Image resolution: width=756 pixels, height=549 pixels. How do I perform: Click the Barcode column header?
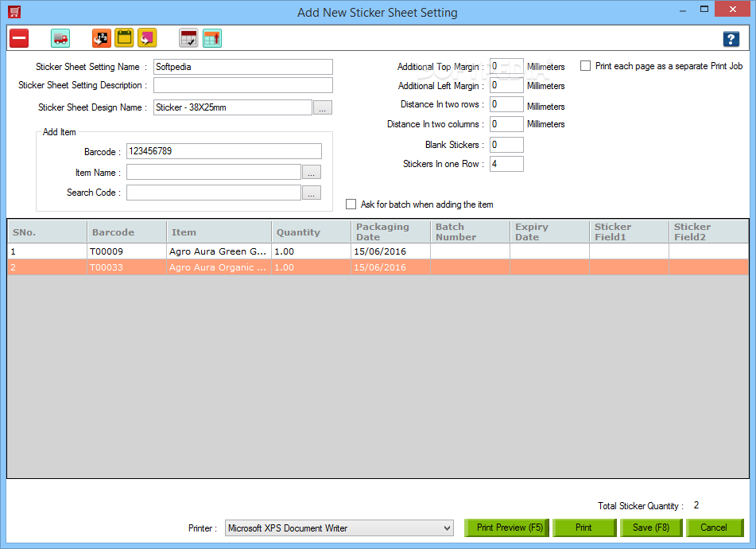coord(127,232)
